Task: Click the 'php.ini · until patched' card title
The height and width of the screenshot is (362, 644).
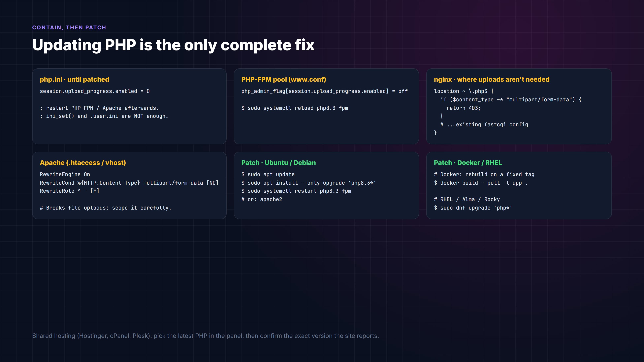Action: pos(74,79)
